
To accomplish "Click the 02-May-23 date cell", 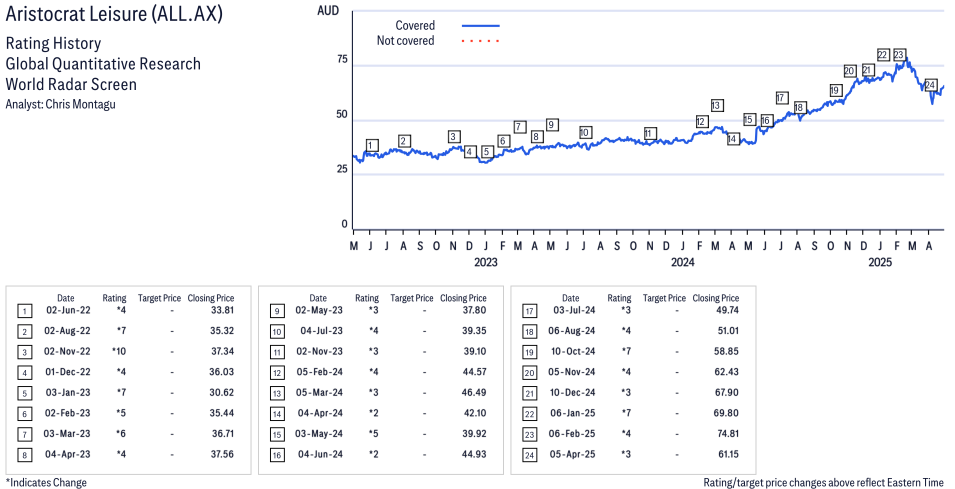I will click(x=319, y=310).
